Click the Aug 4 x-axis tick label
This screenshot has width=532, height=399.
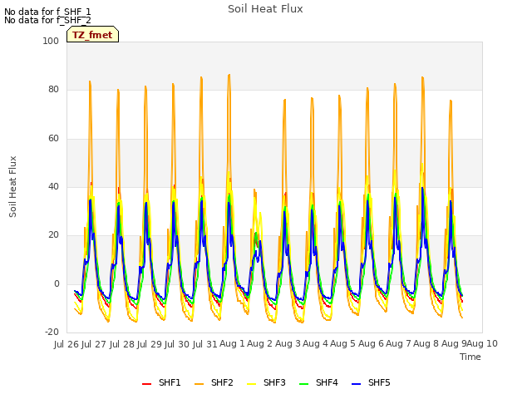pos(315,343)
